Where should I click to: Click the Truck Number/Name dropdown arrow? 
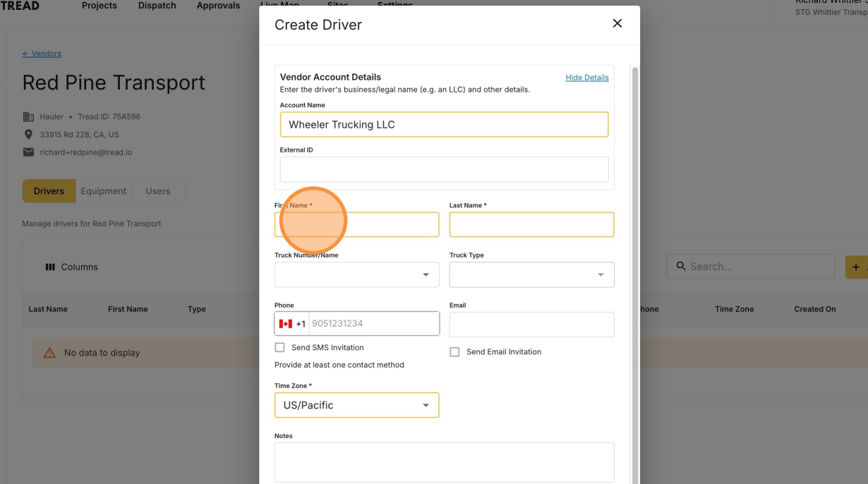point(426,275)
